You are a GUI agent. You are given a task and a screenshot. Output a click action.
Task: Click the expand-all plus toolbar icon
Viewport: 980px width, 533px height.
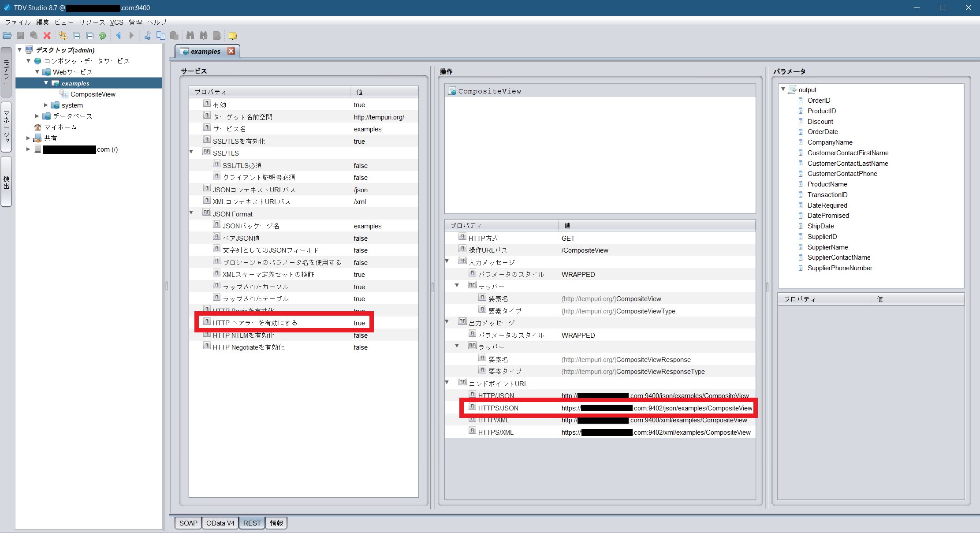[x=77, y=36]
